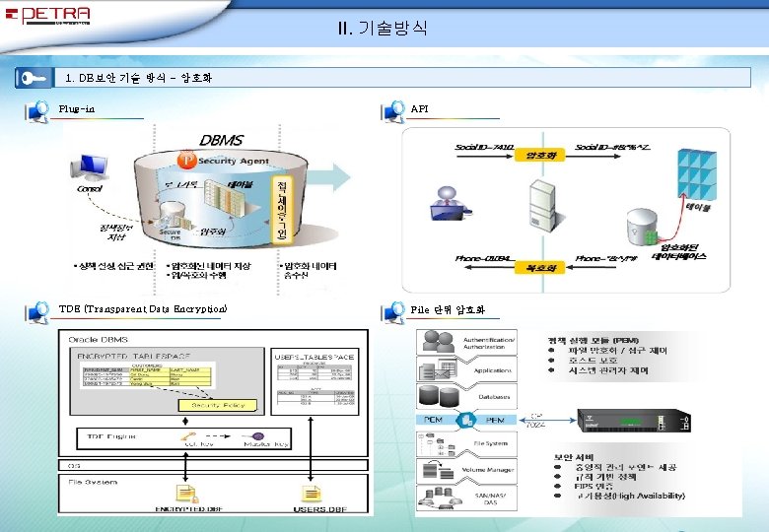Screen dimensions: 769x532
Task: Click the File System tree icon
Action: 437,444
